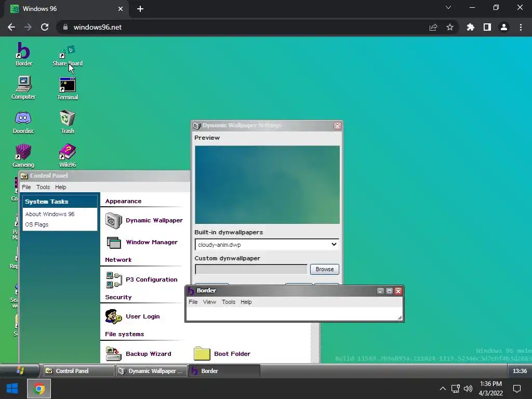Open the Gameing desktop shortcut
Viewport: 532px width, 399px height.
23,155
